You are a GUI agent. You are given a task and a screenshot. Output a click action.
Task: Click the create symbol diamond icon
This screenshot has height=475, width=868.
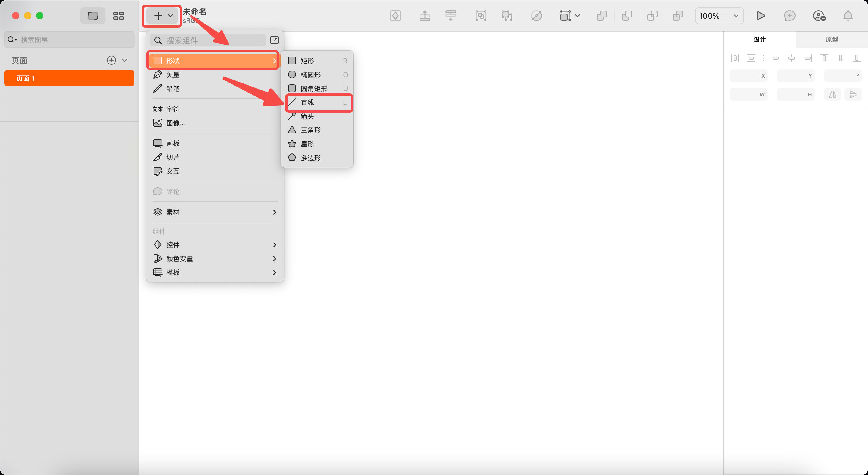coord(395,16)
